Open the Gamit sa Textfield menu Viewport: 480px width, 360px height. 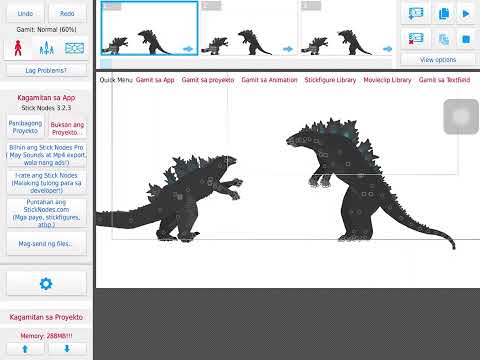tap(444, 80)
